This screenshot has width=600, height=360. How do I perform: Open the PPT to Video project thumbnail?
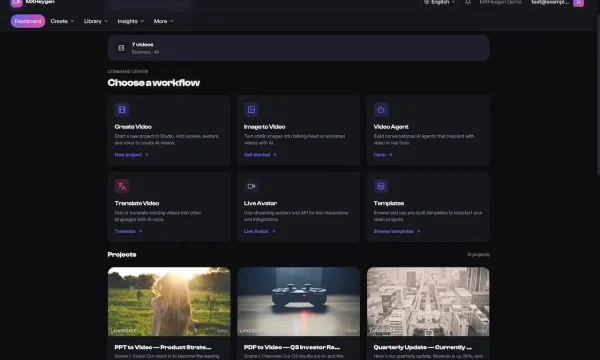169,301
